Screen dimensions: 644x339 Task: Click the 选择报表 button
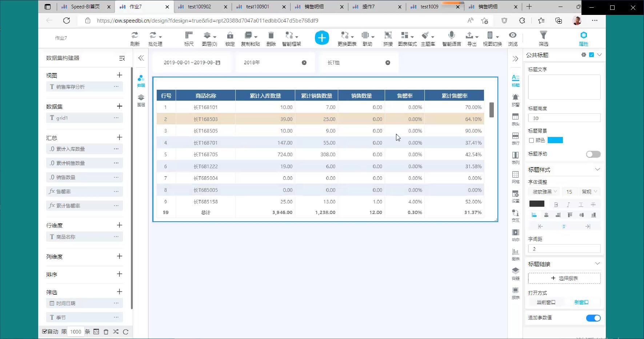pyautogui.click(x=564, y=278)
